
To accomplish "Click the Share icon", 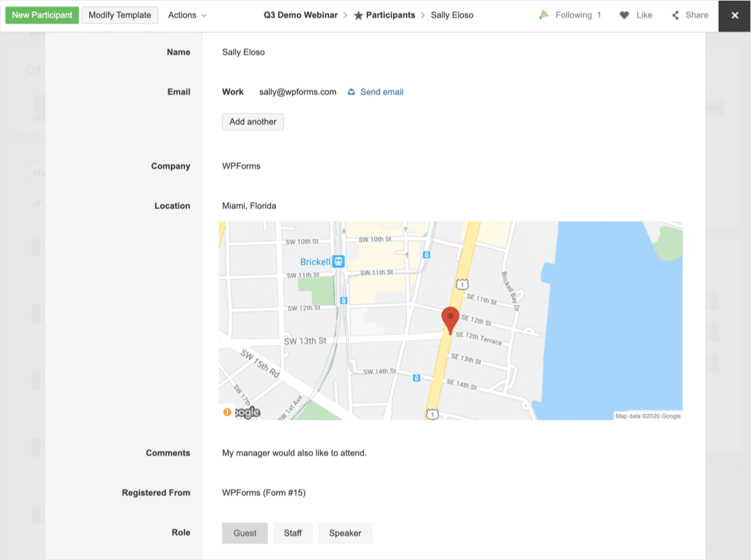I will pyautogui.click(x=676, y=15).
